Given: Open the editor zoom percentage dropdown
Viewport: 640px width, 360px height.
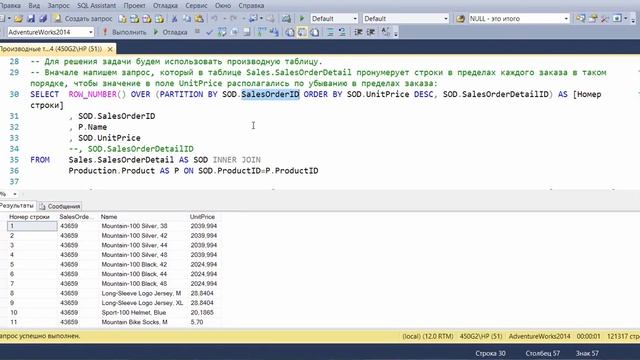Looking at the screenshot, I should 15,194.
